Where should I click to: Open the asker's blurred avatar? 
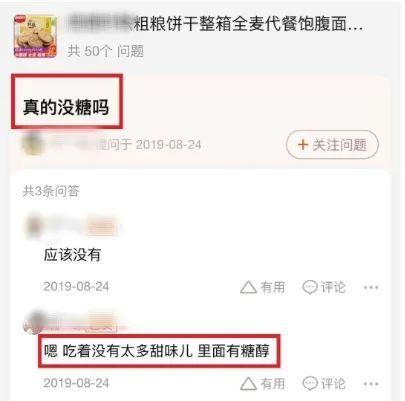[x=33, y=144]
